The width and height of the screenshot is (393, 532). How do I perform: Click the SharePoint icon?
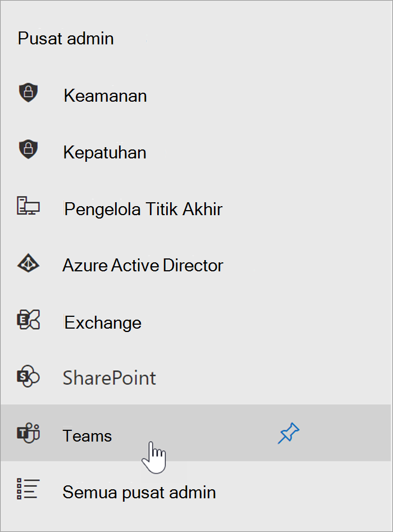click(29, 376)
